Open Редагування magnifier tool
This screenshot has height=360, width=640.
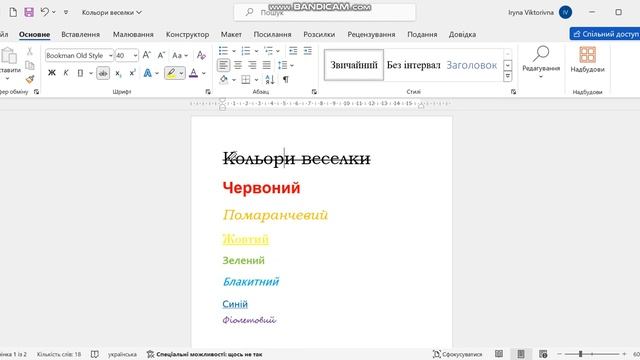541,61
